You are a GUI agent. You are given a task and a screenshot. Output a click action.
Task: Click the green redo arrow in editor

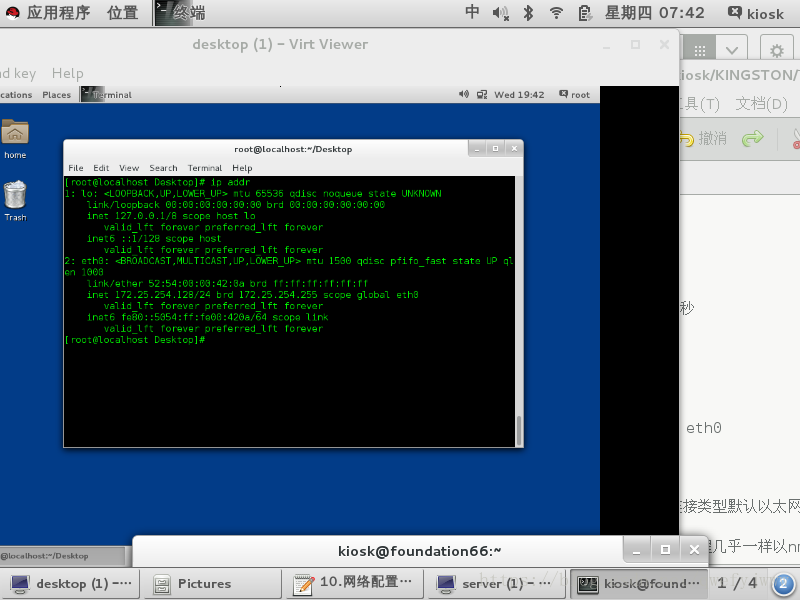753,138
